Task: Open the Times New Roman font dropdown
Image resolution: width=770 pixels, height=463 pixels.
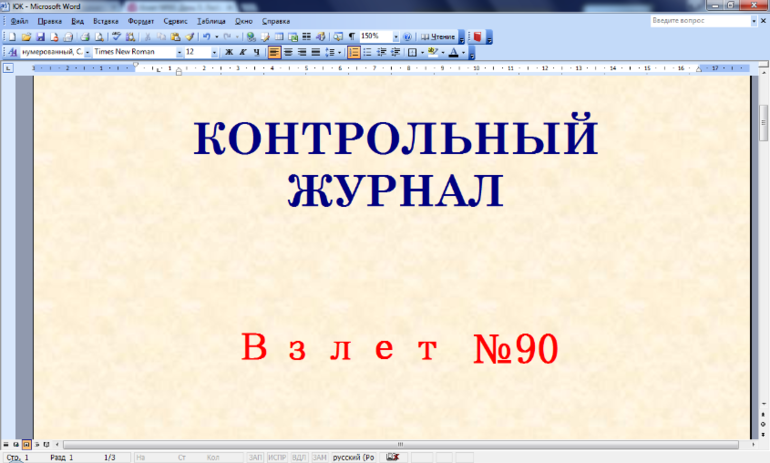Action: [x=179, y=52]
